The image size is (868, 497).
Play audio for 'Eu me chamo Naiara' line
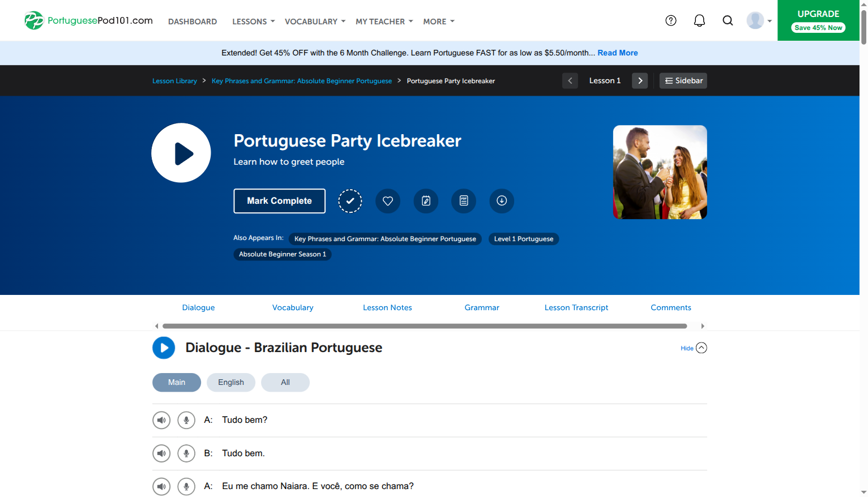coord(161,486)
